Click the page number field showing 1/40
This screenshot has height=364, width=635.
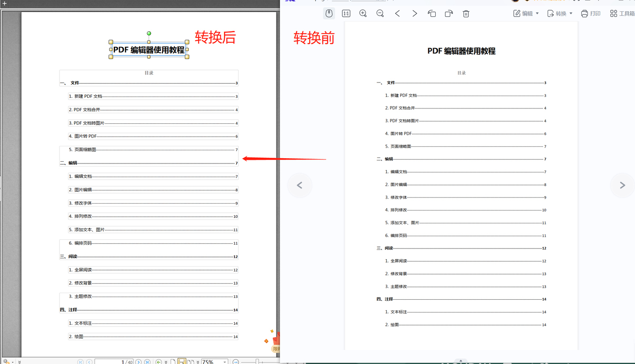pos(114,362)
